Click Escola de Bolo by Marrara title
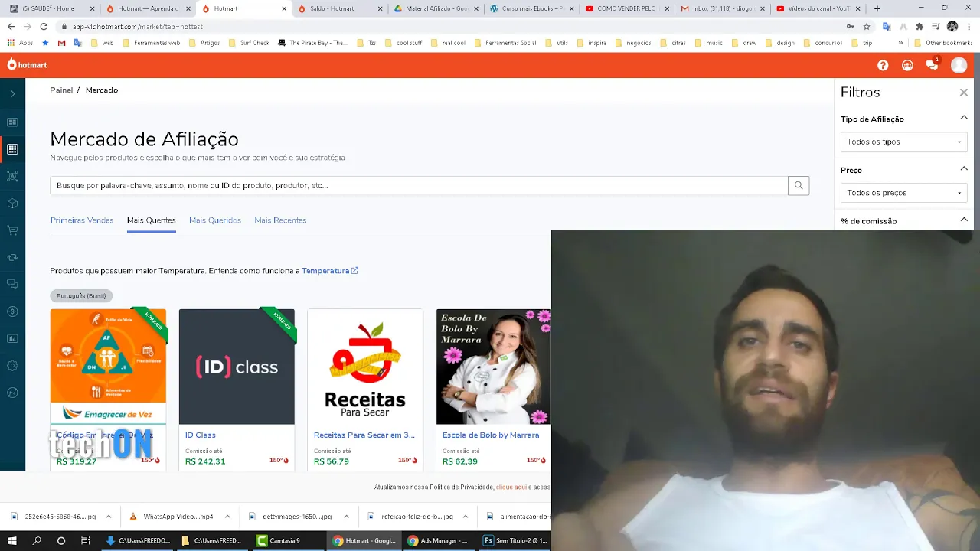Image resolution: width=980 pixels, height=551 pixels. tap(491, 435)
